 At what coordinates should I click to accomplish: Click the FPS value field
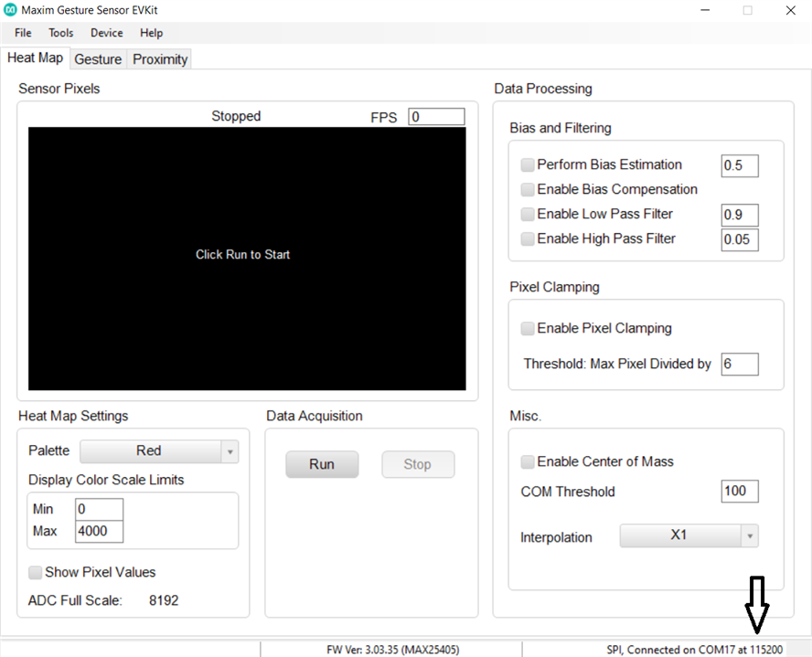point(436,117)
